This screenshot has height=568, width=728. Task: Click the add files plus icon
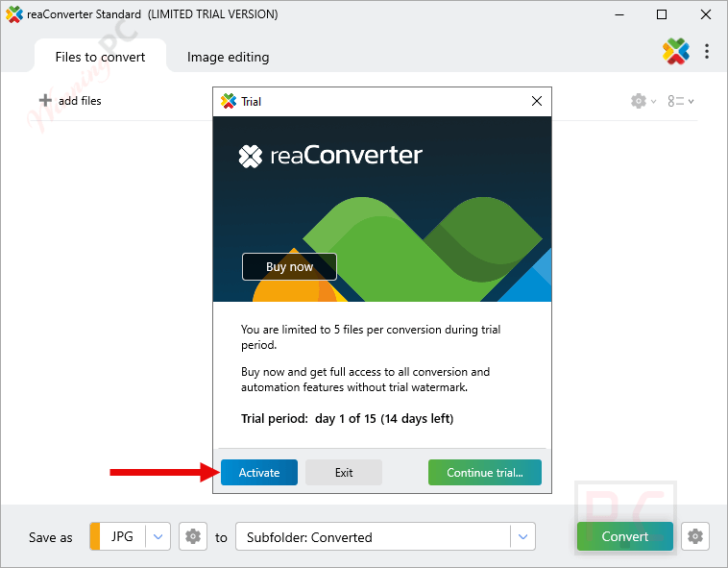pos(45,100)
